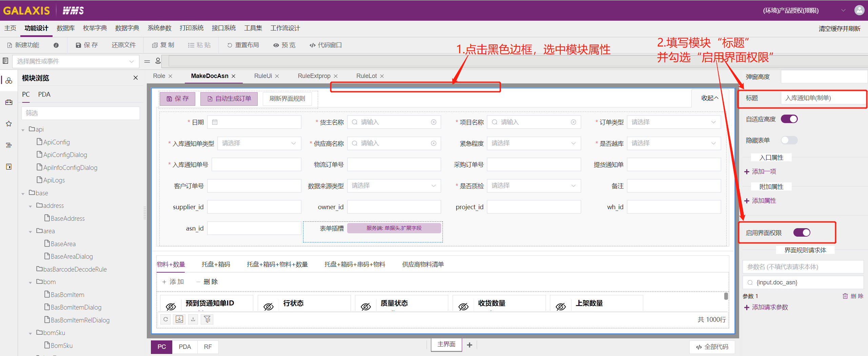The width and height of the screenshot is (868, 356).
Task: Click 添加请求参数 link
Action: tap(766, 307)
